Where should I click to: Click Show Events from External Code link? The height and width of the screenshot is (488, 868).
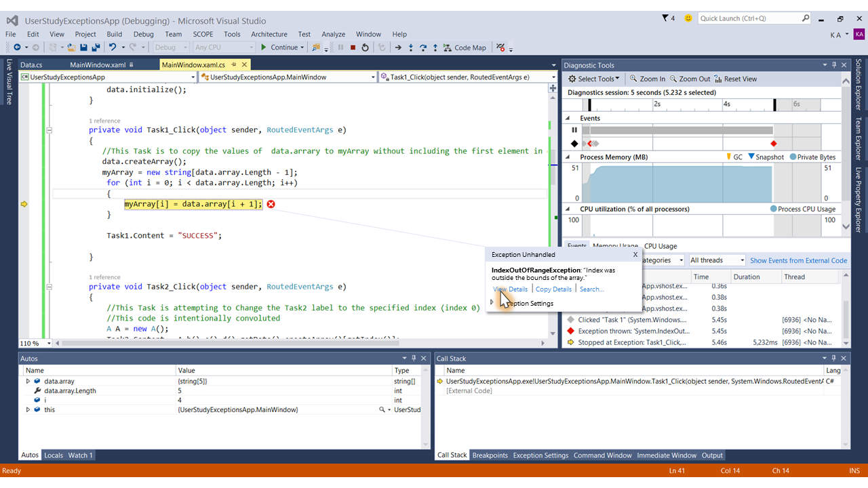(798, 260)
